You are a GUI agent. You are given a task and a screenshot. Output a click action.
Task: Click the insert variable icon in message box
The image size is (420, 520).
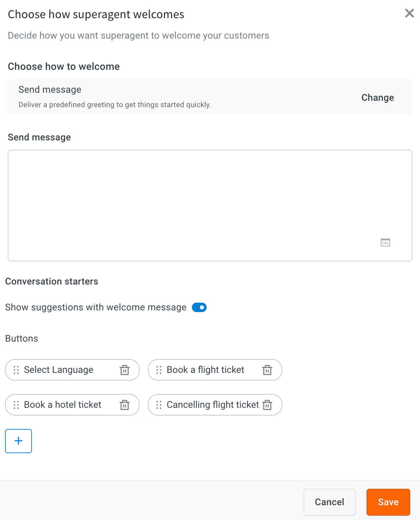pos(385,243)
